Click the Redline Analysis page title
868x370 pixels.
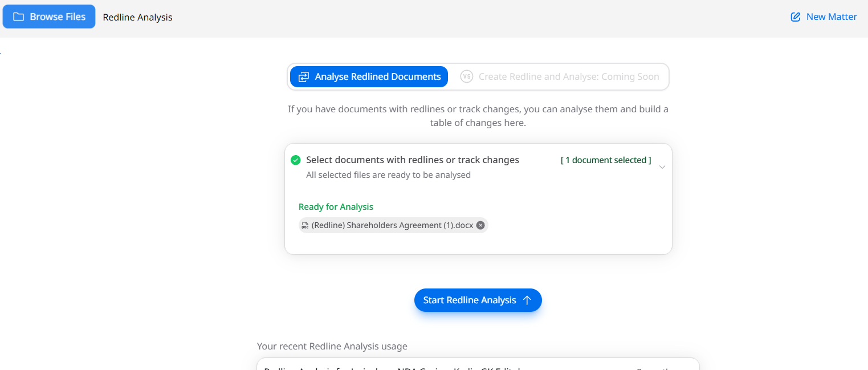pos(137,17)
